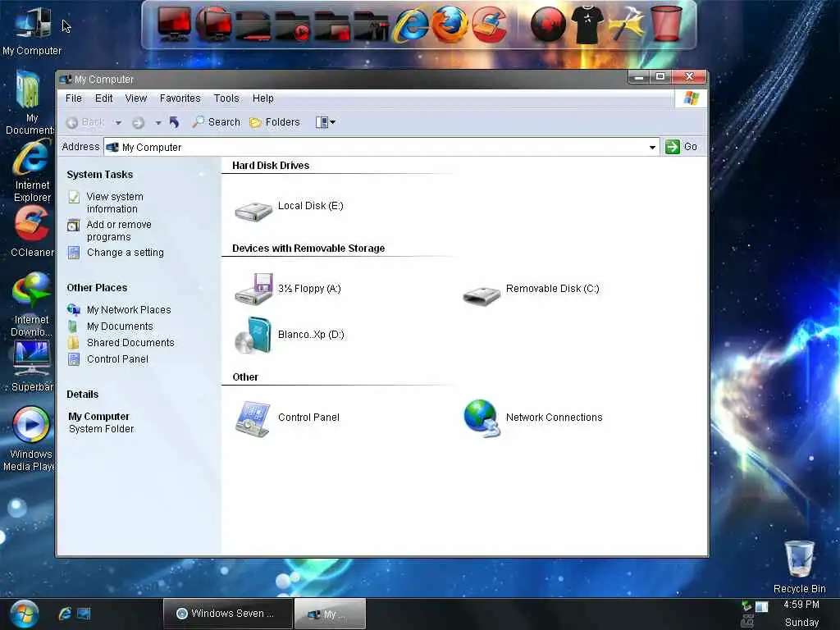
Task: Collapse the Details panel
Action: 202,395
